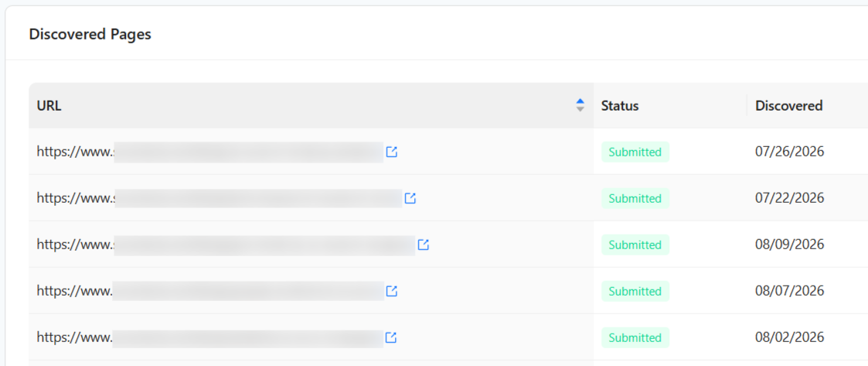This screenshot has height=366, width=868.
Task: Sort URL column ascending arrow
Action: [580, 102]
